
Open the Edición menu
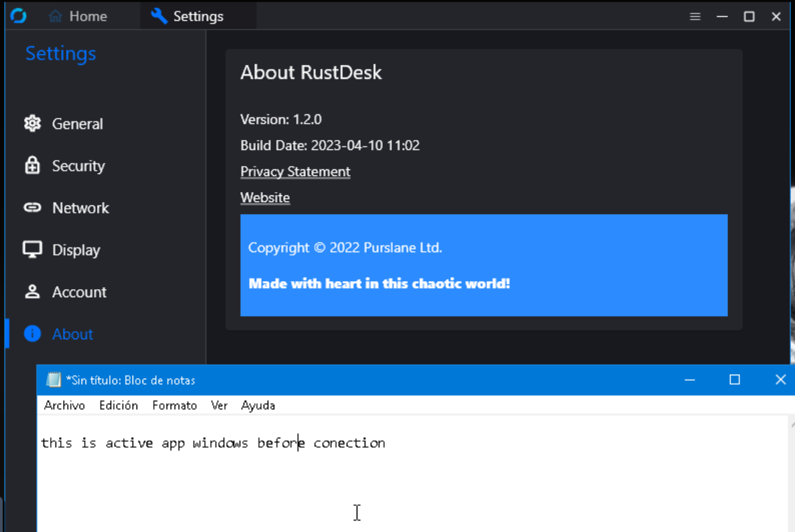click(118, 405)
